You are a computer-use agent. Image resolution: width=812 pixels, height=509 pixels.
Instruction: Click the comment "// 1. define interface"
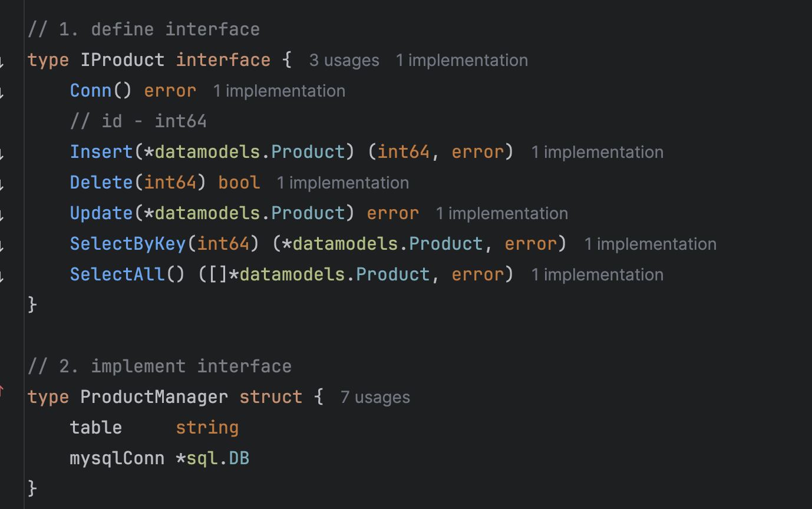pyautogui.click(x=144, y=29)
